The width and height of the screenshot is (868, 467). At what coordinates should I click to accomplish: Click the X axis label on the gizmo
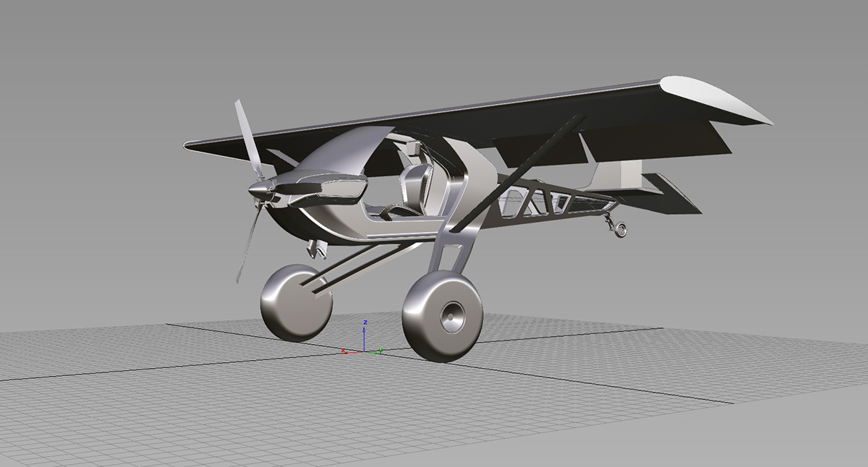(x=343, y=351)
